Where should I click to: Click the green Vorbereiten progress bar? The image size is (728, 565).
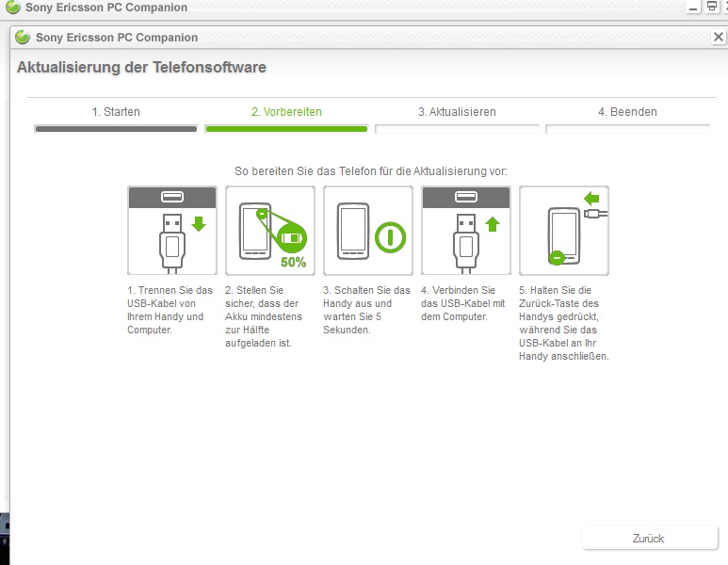286,129
